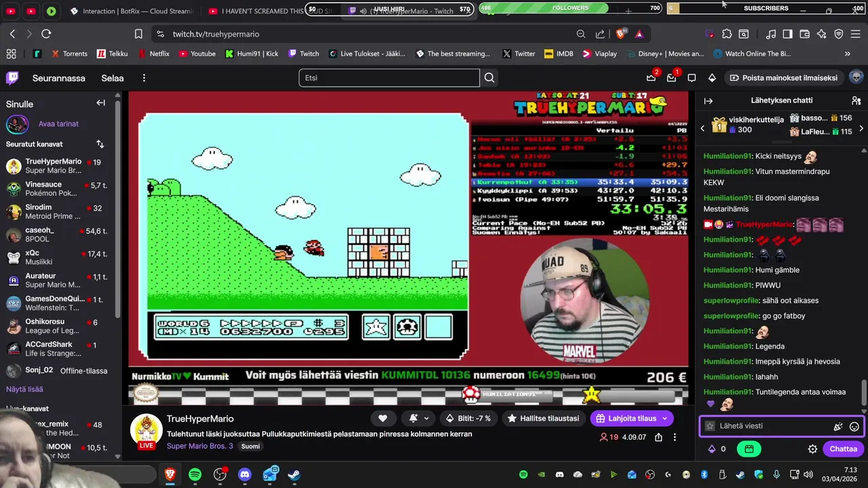The height and width of the screenshot is (488, 868).
Task: Switch to I HAVEN'T SCREAMED THIS YouTube tab
Action: coord(270,11)
